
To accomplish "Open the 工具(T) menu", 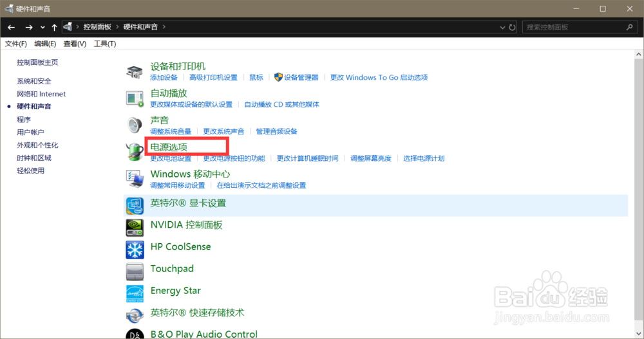I will [x=105, y=44].
